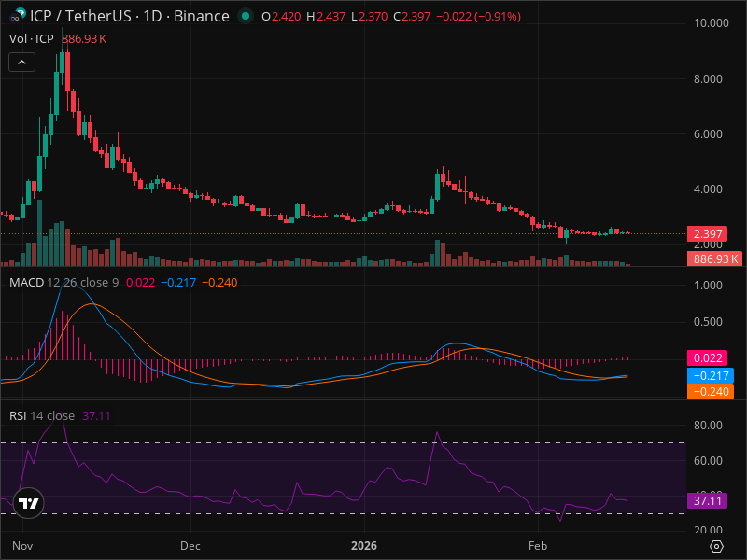This screenshot has width=747, height=560.
Task: Click the 80.00 RSI axis label
Action: 708,426
